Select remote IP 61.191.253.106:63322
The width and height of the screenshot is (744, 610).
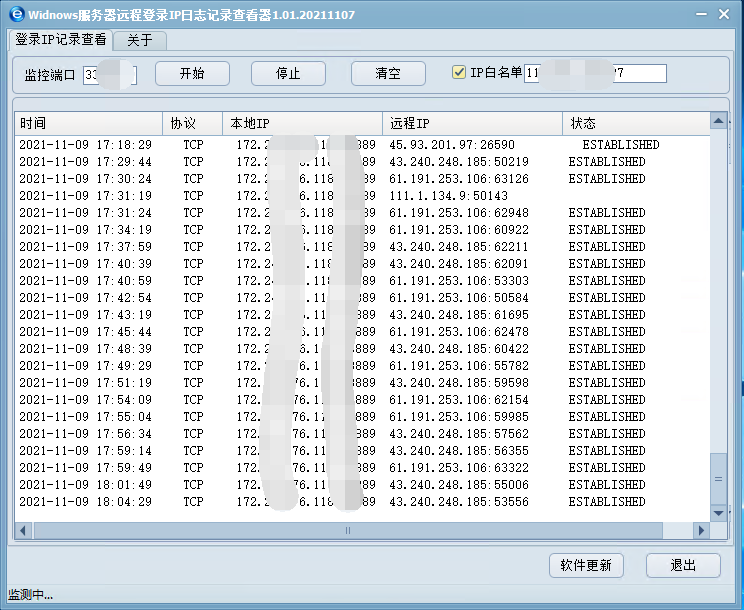(459, 468)
